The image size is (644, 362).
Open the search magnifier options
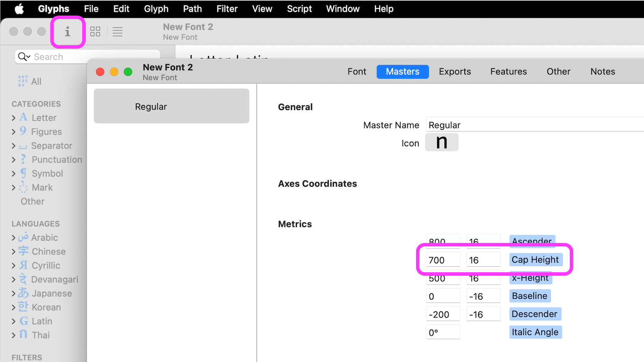[x=24, y=57]
